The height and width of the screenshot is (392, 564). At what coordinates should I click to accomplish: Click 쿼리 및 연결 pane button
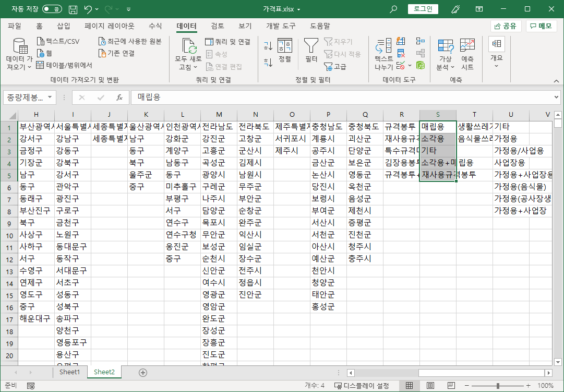pos(227,42)
